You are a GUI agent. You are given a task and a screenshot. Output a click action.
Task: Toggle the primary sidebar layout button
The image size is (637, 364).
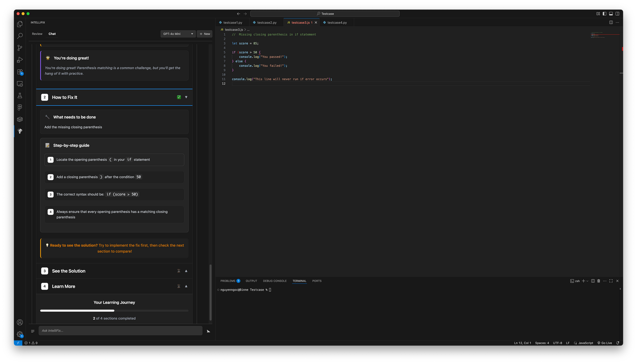[x=604, y=14]
